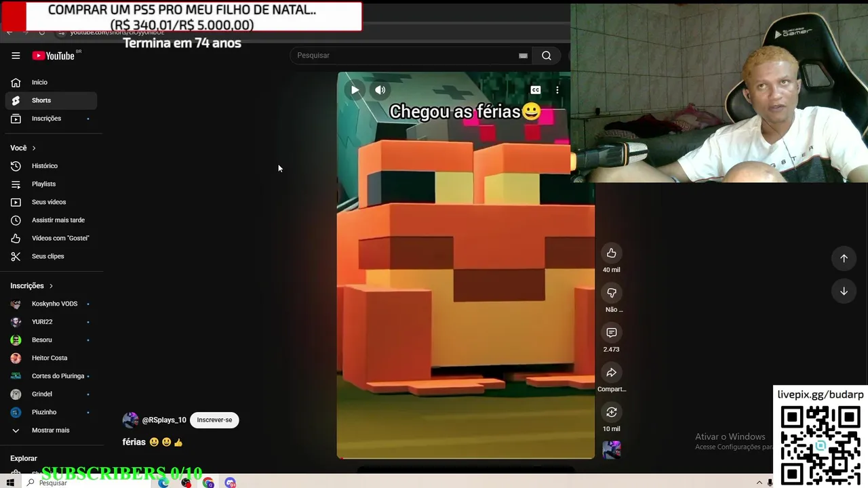Open comments on the Short
Image resolution: width=868 pixels, height=488 pixels.
click(611, 332)
